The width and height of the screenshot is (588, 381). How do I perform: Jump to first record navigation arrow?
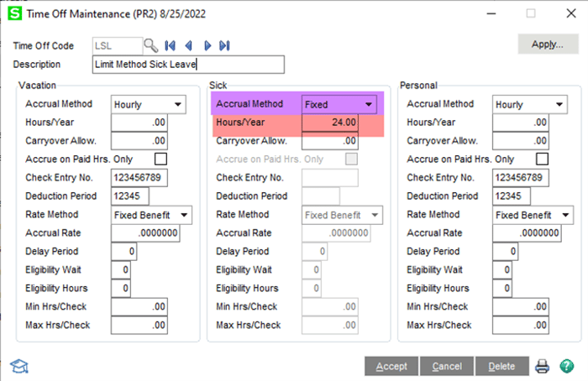[171, 45]
